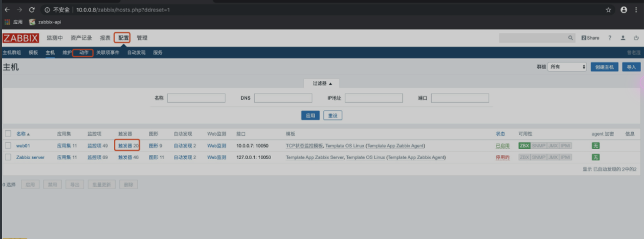This screenshot has height=239, width=644.
Task: Open 图形 11 for Zabbix server
Action: pos(157,157)
